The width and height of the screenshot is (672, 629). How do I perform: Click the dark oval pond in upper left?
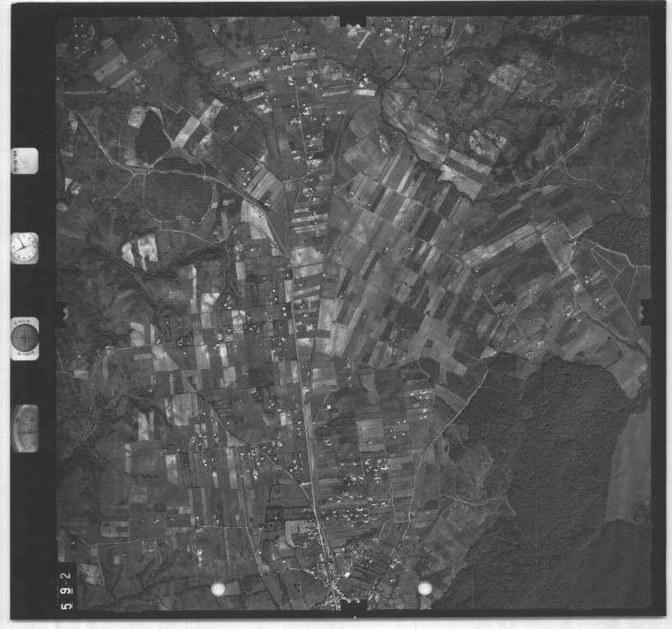tap(152, 137)
